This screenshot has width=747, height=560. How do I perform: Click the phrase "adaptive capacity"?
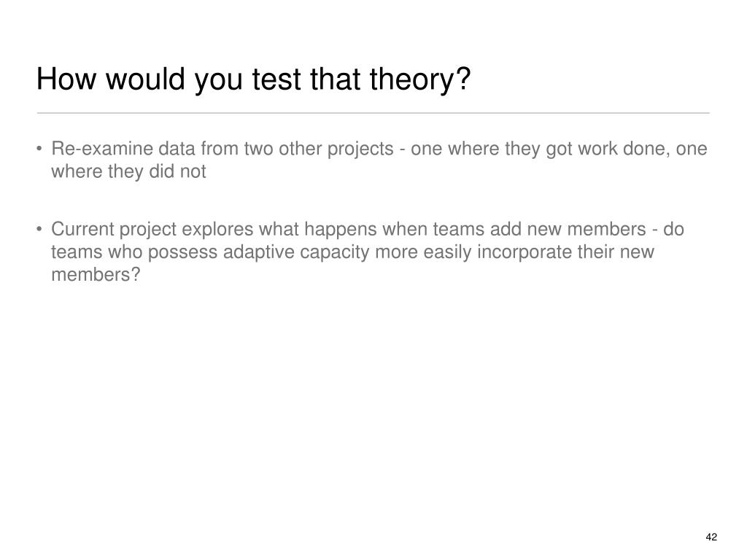pyautogui.click(x=296, y=252)
